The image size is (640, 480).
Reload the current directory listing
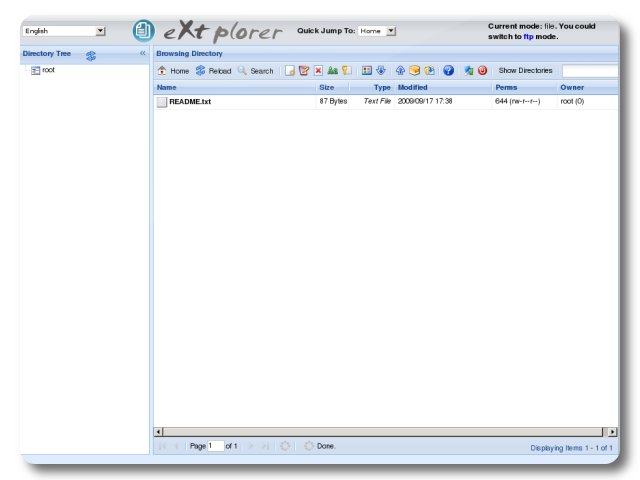coord(213,71)
